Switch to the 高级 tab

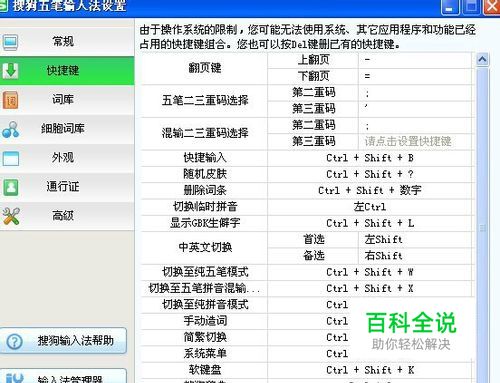tap(67, 215)
